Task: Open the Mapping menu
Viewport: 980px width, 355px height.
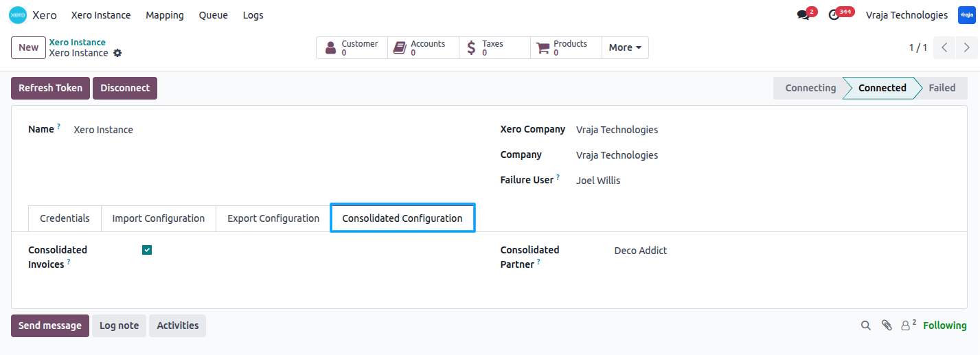Action: coord(165,15)
